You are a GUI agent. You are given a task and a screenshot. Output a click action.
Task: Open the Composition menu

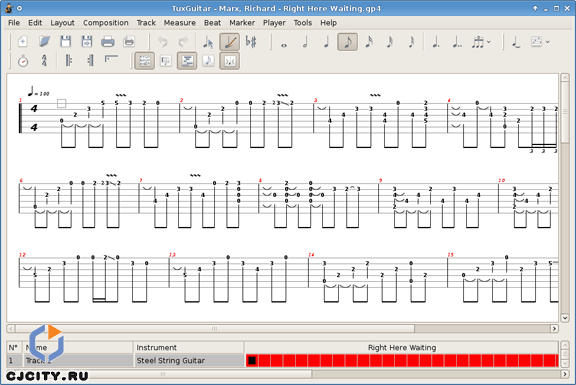(x=106, y=23)
